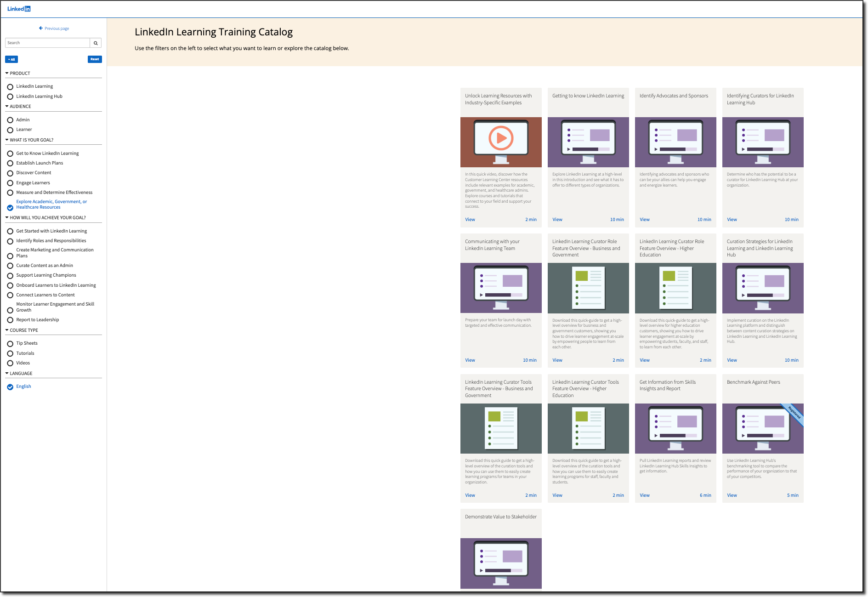
Task: Click View on Benchmark Against Peers card
Action: point(732,495)
